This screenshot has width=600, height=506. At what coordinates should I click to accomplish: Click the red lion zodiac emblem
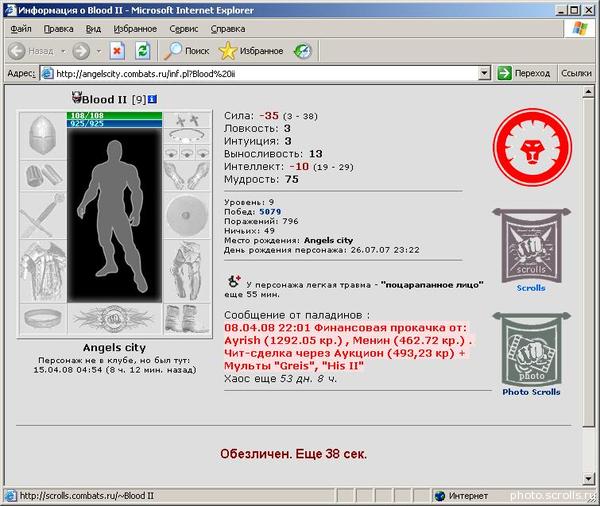pos(532,148)
